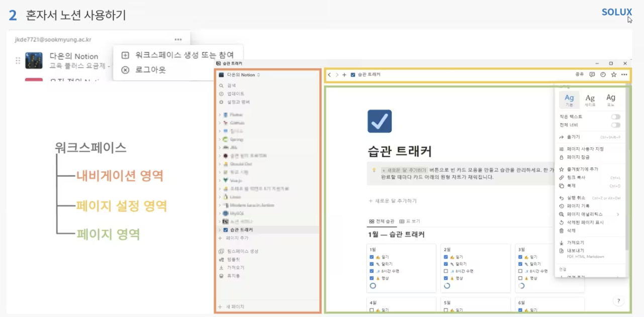Click the forward navigation arrow in page header
This screenshot has height=317, width=644.
click(x=337, y=75)
